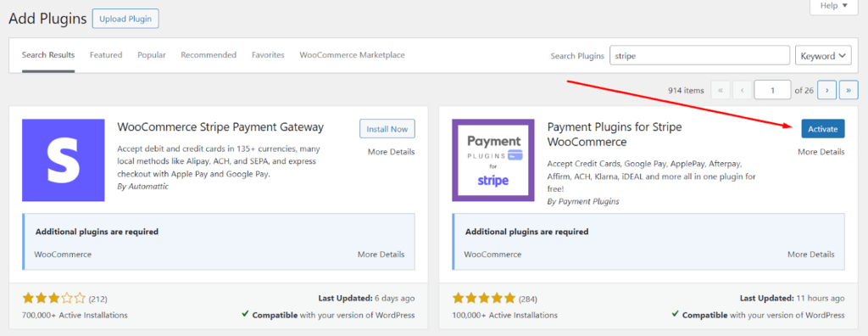The image size is (868, 336).
Task: Click the Add Plugins page heading
Action: (x=47, y=19)
